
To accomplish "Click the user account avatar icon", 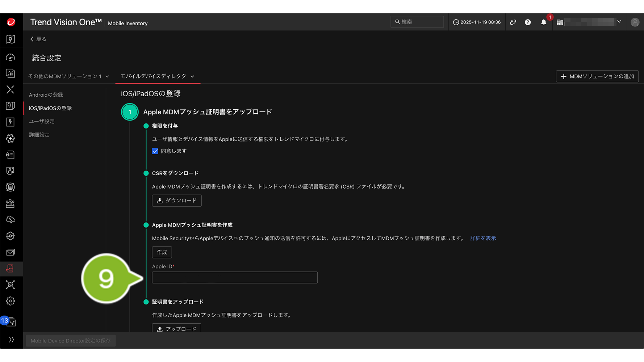I will 635,22.
